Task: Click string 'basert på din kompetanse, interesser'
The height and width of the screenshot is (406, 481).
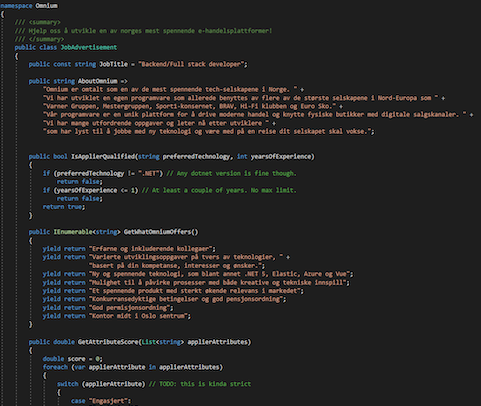Action: (x=175, y=265)
